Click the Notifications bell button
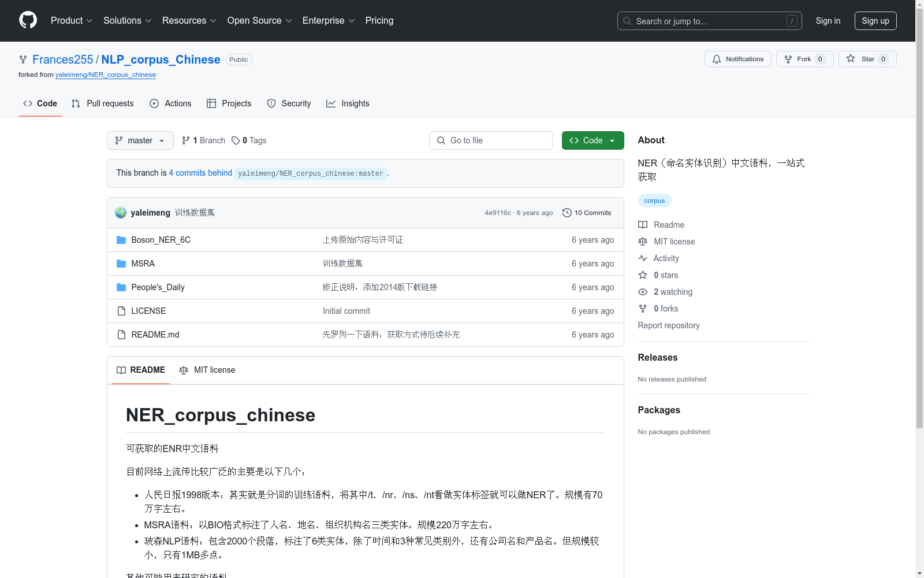 [x=737, y=59]
